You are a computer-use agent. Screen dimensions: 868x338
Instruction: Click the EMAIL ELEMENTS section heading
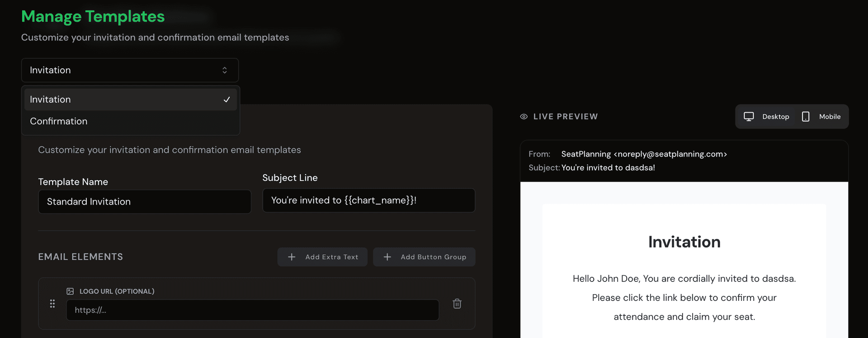click(80, 257)
